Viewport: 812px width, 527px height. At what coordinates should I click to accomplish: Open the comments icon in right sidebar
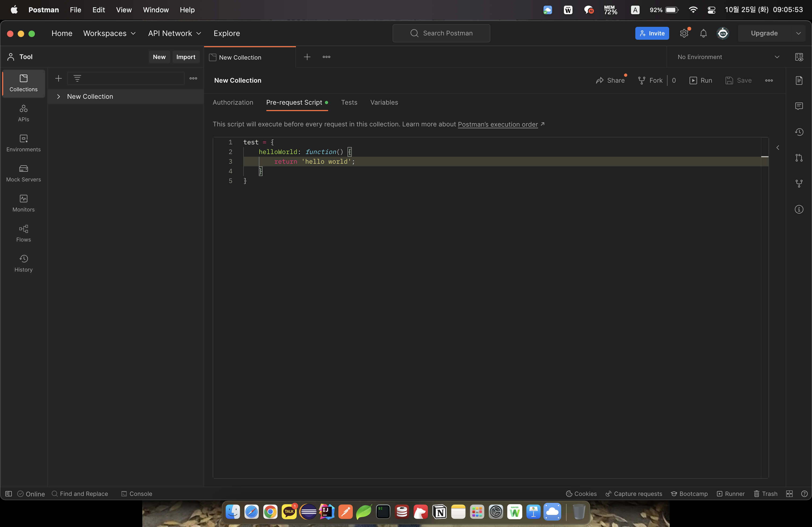pos(799,106)
